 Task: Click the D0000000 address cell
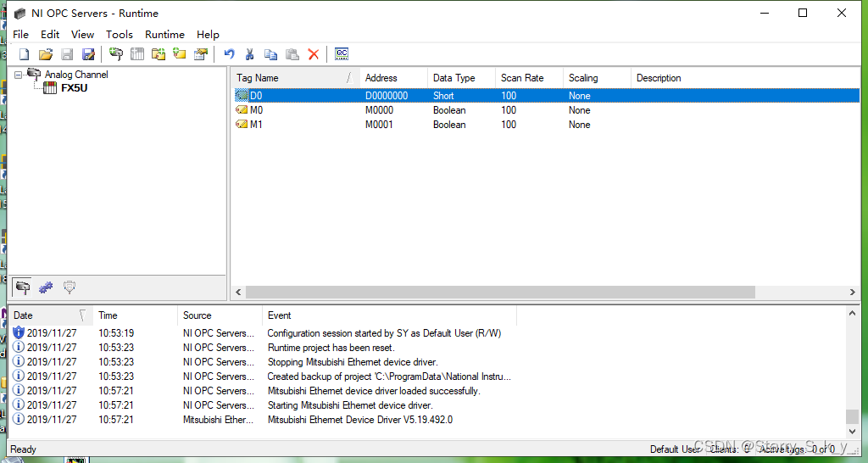pos(387,95)
